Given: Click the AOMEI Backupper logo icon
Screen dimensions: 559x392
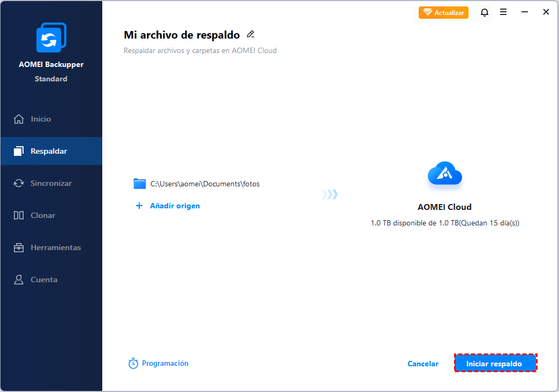Looking at the screenshot, I should coord(51,37).
